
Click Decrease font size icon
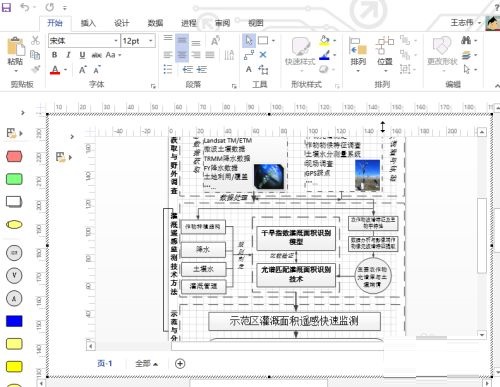pos(97,70)
